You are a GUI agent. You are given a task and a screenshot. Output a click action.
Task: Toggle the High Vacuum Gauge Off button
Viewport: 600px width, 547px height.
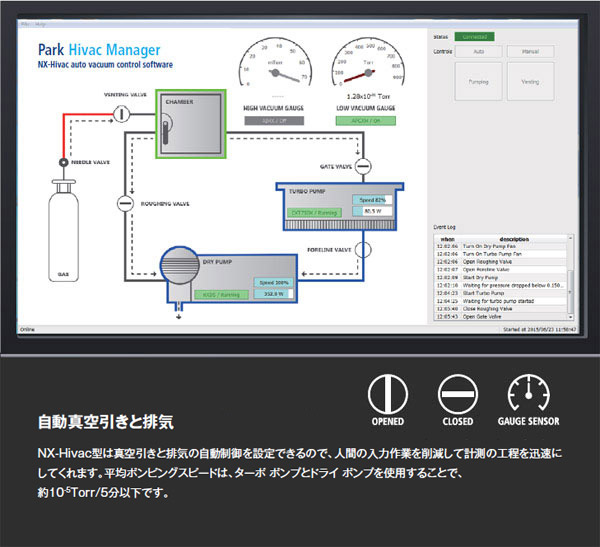pyautogui.click(x=274, y=121)
